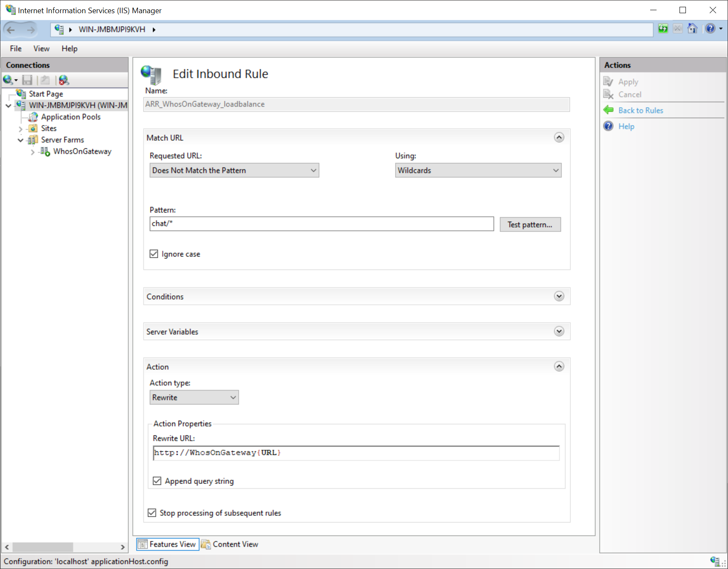
Task: Click the Back to Rules link
Action: [640, 111]
